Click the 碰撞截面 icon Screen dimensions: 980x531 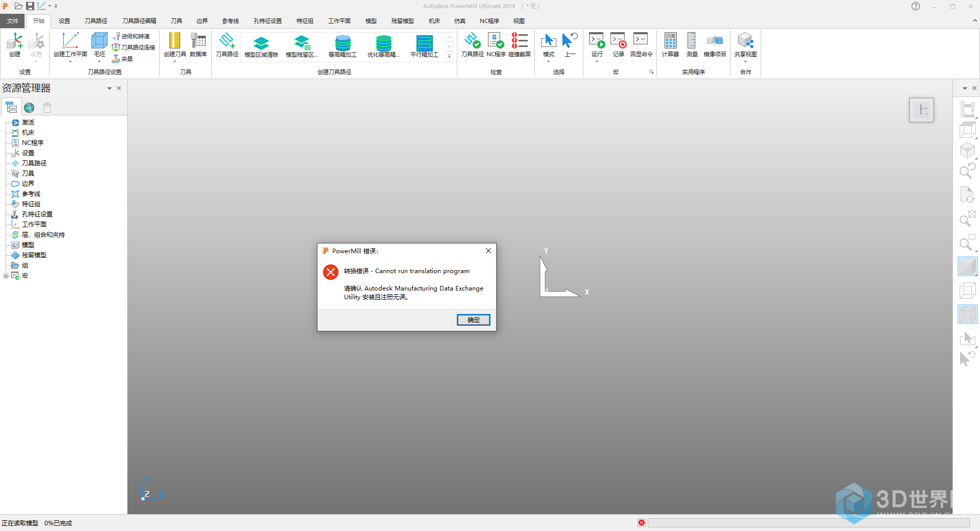(x=520, y=45)
